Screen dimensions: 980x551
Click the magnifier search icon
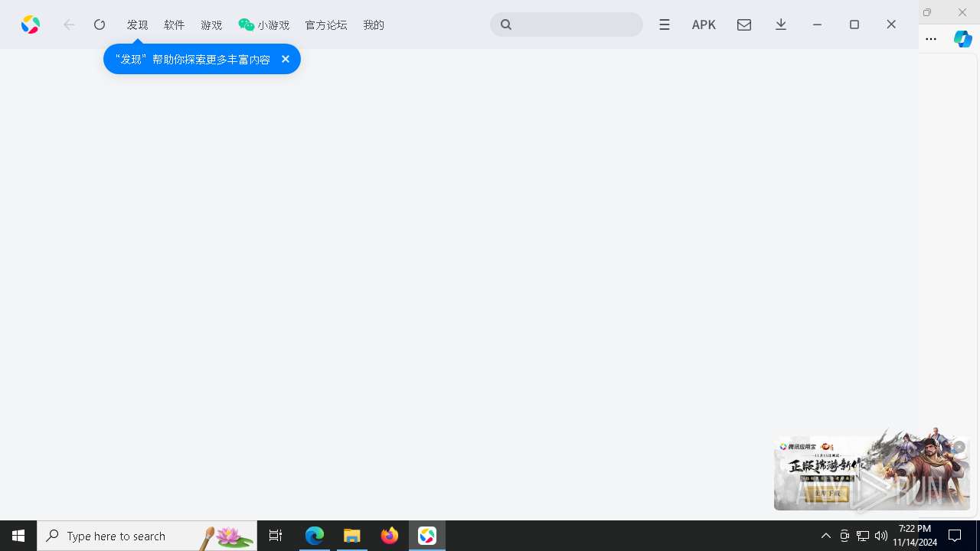click(x=506, y=24)
